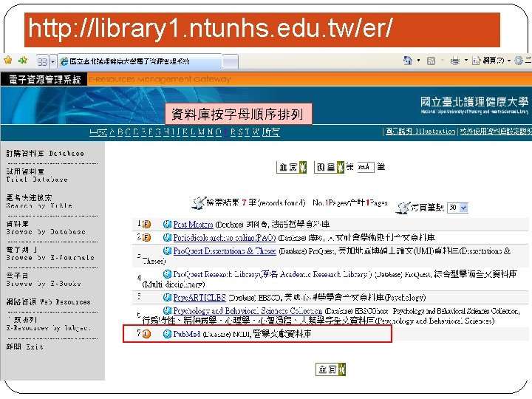Expand the Home button dropdown arrow
Image resolution: width=532 pixels, height=399 pixels.
pos(418,61)
